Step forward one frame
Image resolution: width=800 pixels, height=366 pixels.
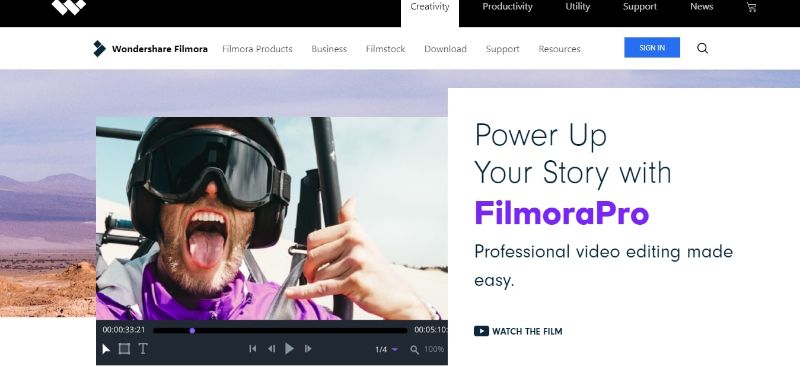click(308, 349)
